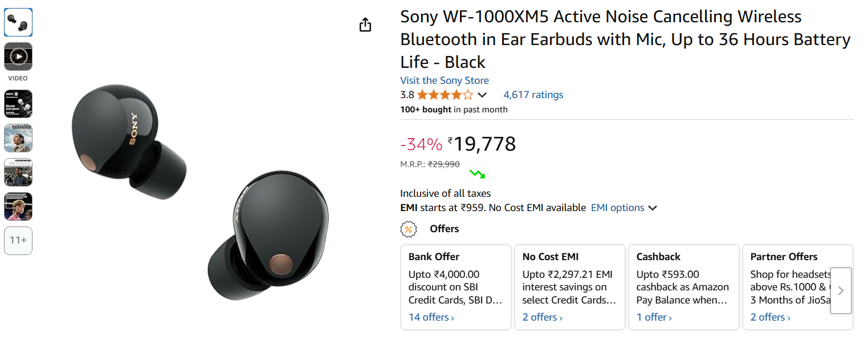The width and height of the screenshot is (868, 340).
Task: Open 1 offer under Cashback card
Action: (654, 317)
